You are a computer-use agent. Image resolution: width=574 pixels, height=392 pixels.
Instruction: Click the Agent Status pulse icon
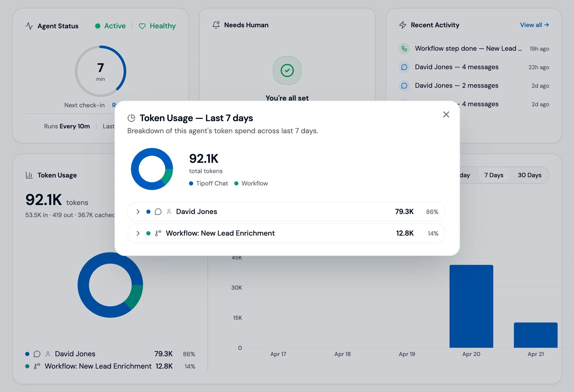(x=30, y=26)
